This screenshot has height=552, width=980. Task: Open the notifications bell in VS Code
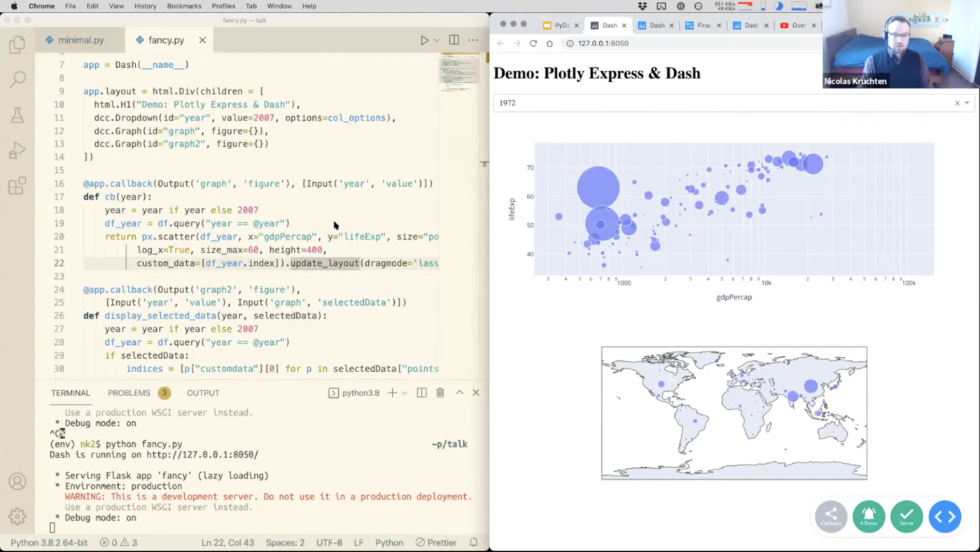pos(474,542)
